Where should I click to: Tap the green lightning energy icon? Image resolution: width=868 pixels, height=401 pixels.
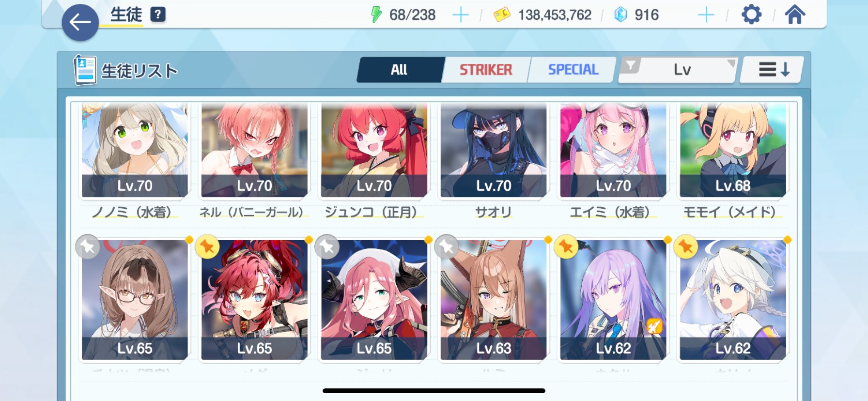coord(376,15)
